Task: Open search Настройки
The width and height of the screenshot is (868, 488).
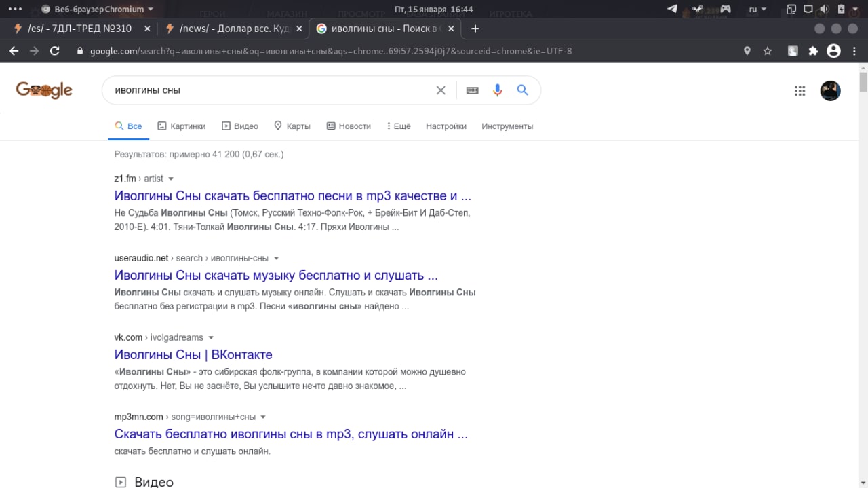Action: [x=446, y=126]
